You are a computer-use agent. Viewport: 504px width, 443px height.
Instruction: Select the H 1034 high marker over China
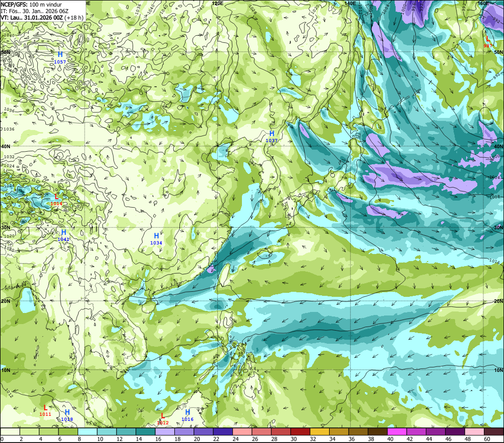156,238
